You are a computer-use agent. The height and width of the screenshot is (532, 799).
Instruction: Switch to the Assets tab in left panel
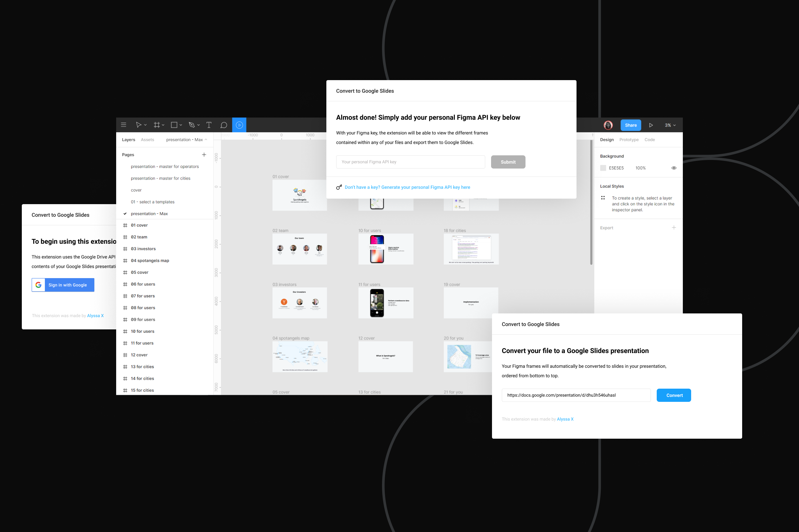tap(146, 140)
